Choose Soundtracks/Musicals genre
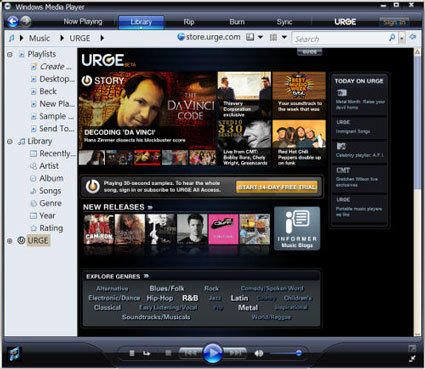Image resolution: width=425 pixels, height=369 pixels. [156, 317]
